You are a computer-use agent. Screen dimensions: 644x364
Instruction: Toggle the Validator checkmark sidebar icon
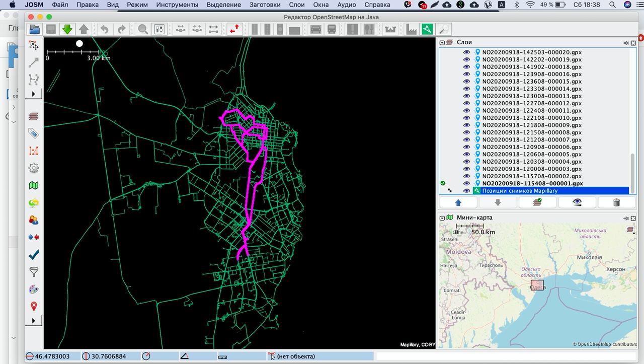coord(34,255)
